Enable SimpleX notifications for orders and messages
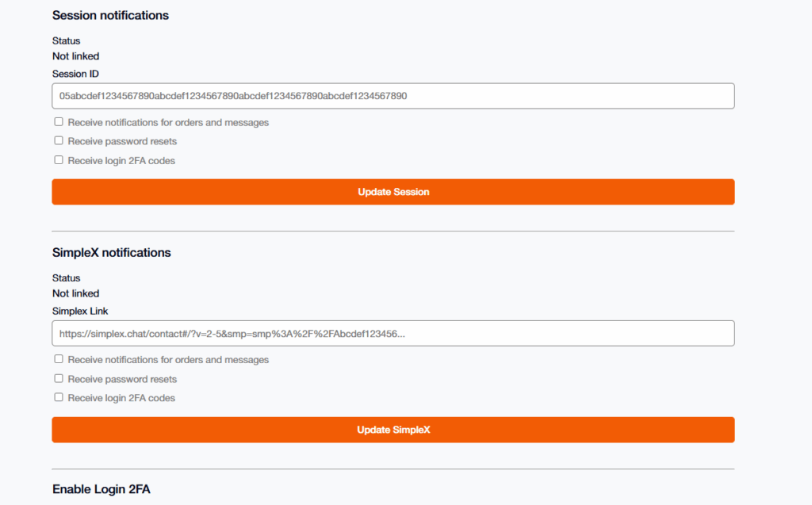The image size is (812, 505). 59,359
